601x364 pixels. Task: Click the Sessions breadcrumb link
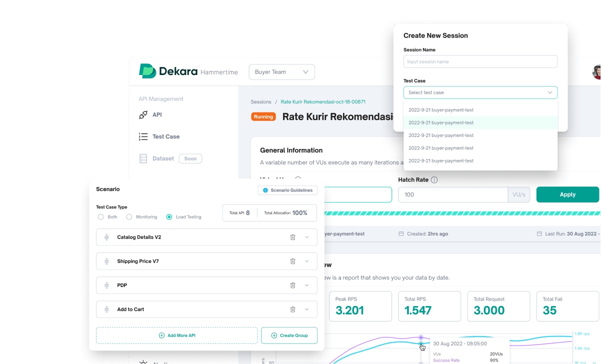(x=261, y=101)
